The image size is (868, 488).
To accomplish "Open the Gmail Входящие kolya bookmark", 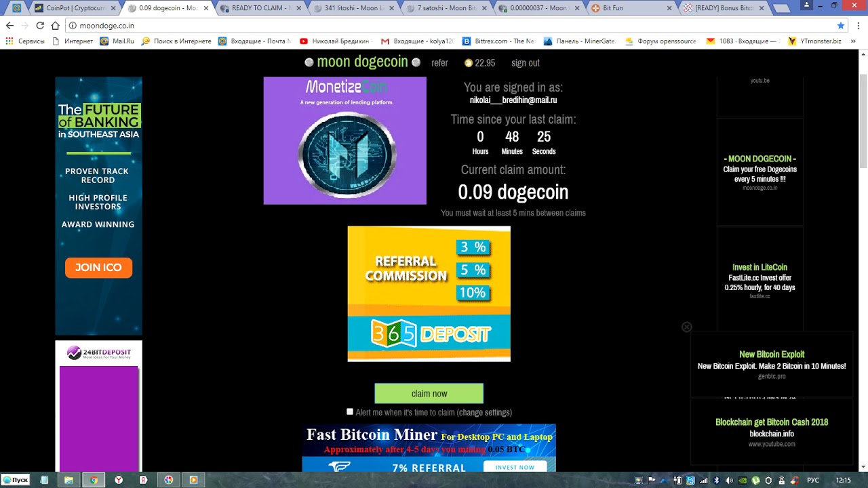I will pyautogui.click(x=417, y=41).
